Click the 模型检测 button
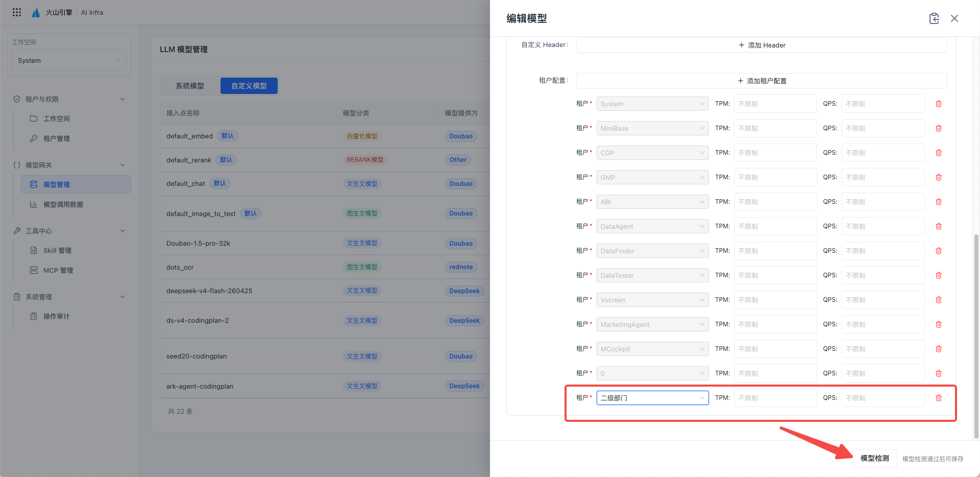This screenshot has width=980, height=477. [x=874, y=458]
